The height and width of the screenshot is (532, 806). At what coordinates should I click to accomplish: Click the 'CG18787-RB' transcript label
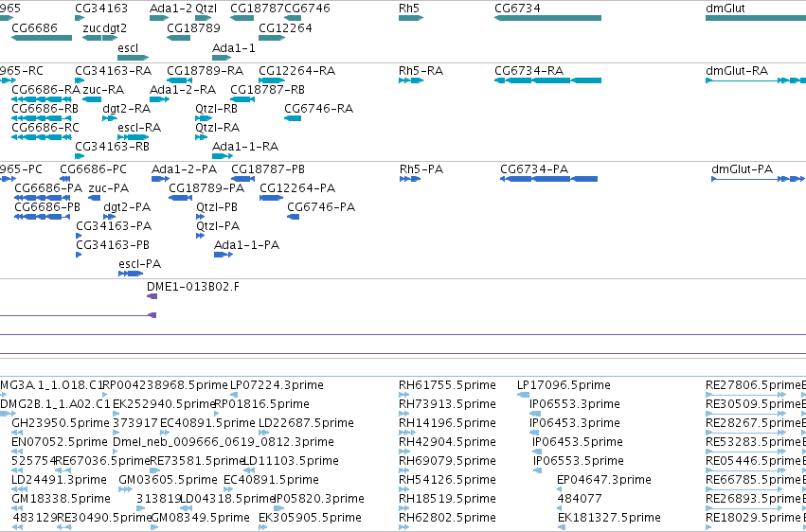click(267, 89)
